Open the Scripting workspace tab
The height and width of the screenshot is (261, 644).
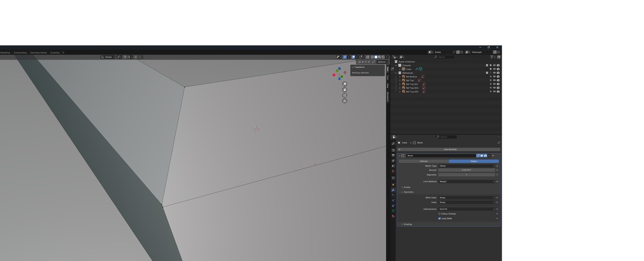tap(55, 52)
